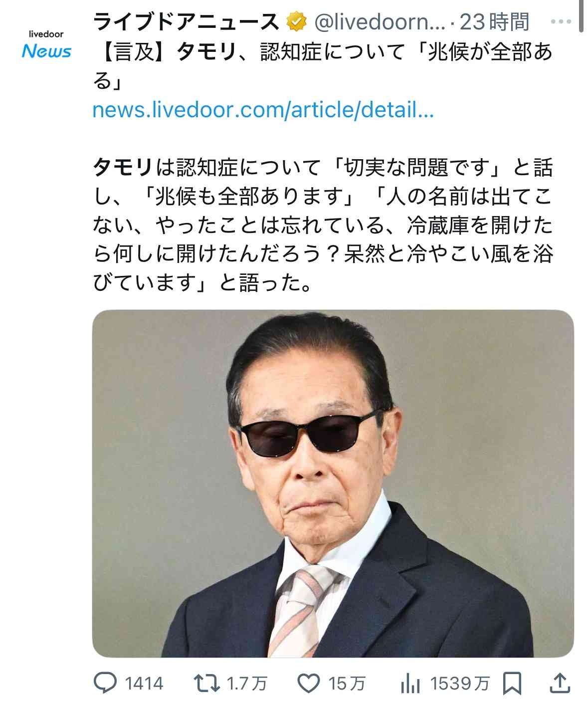
Task: Tap the repost arrows icon
Action: tap(206, 683)
